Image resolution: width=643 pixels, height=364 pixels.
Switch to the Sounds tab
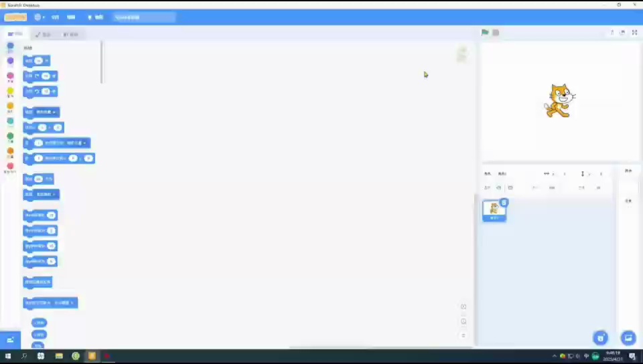71,34
